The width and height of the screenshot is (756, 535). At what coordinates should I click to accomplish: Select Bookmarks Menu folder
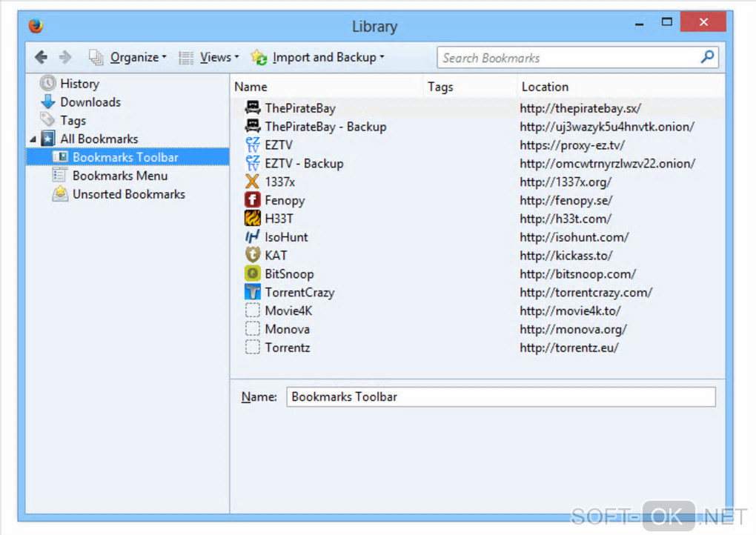pyautogui.click(x=120, y=176)
